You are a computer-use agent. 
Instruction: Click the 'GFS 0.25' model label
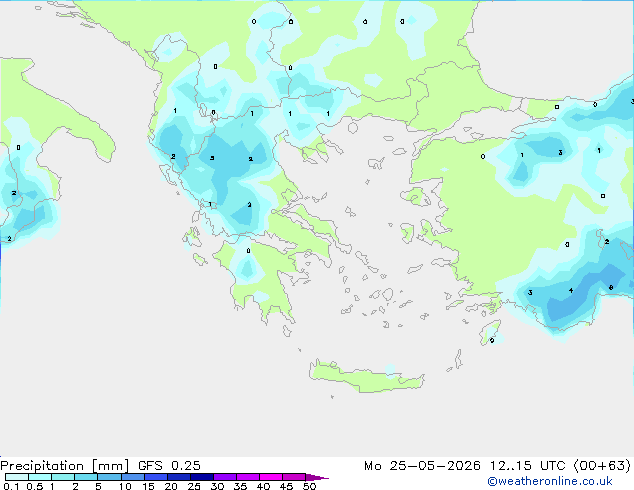(169, 466)
